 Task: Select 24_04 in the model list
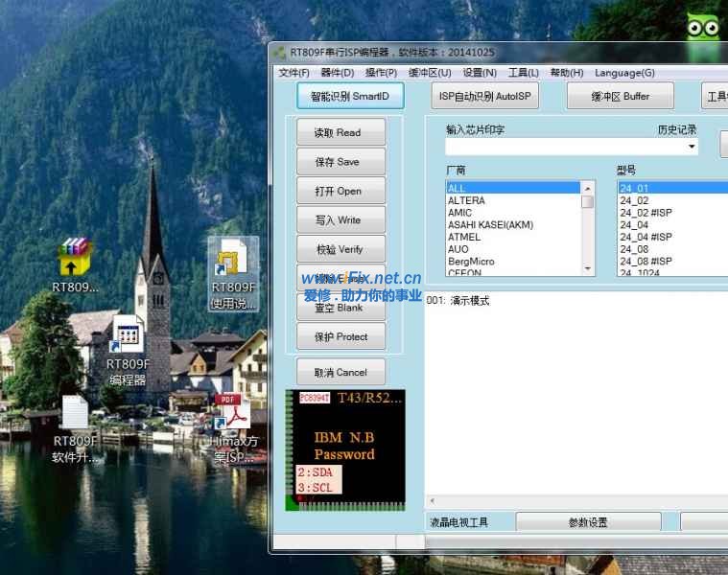pos(672,225)
